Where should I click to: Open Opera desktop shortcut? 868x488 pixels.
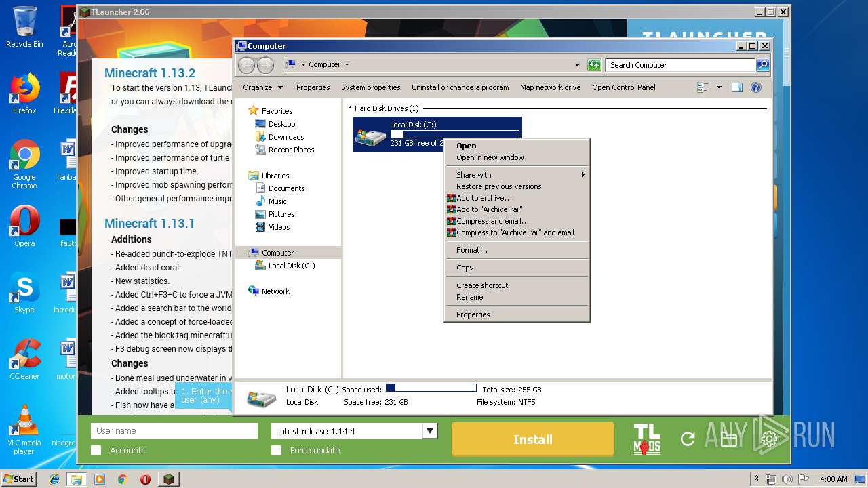pos(24,226)
